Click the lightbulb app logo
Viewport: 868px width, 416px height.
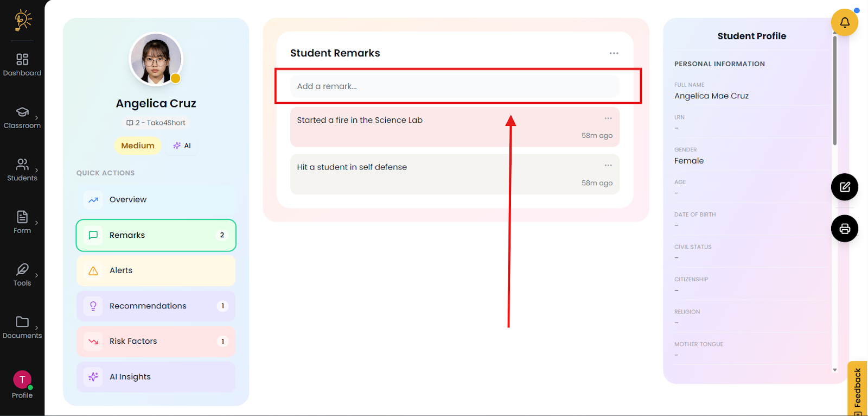pos(23,20)
